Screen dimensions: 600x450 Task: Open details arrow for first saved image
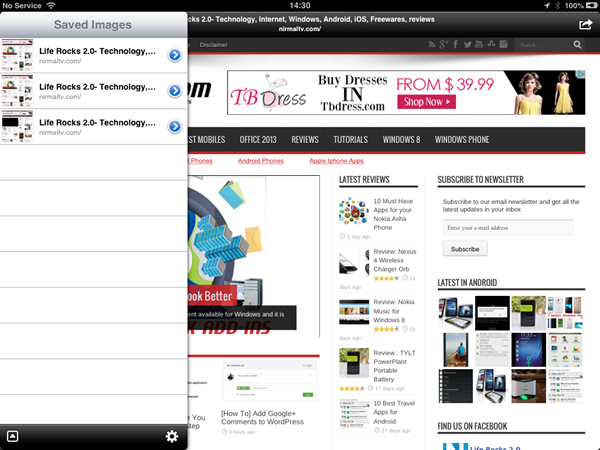pos(175,55)
